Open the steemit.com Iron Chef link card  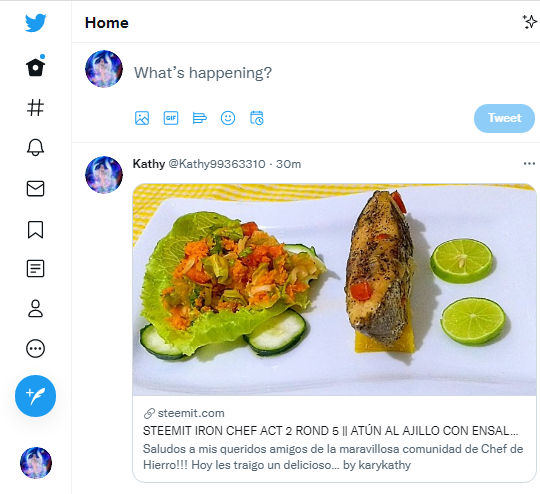[334, 333]
